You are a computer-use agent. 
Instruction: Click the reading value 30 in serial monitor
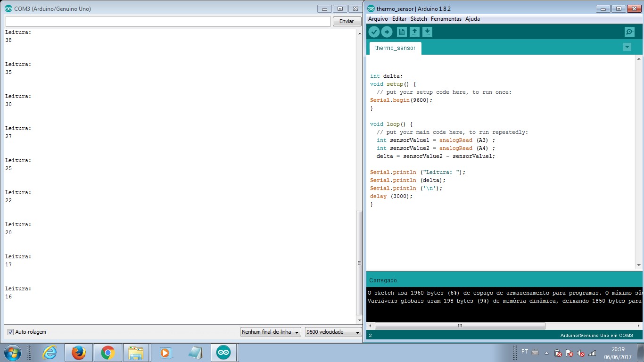pyautogui.click(x=8, y=104)
